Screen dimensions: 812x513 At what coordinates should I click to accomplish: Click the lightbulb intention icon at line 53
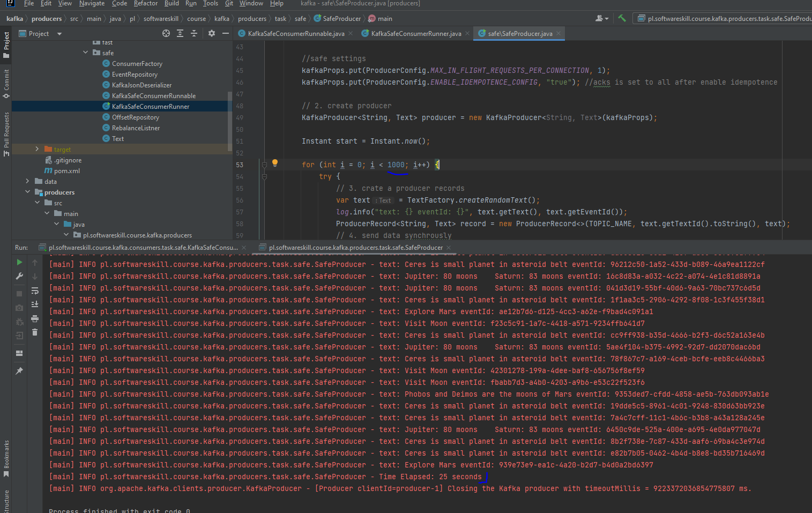click(x=275, y=162)
